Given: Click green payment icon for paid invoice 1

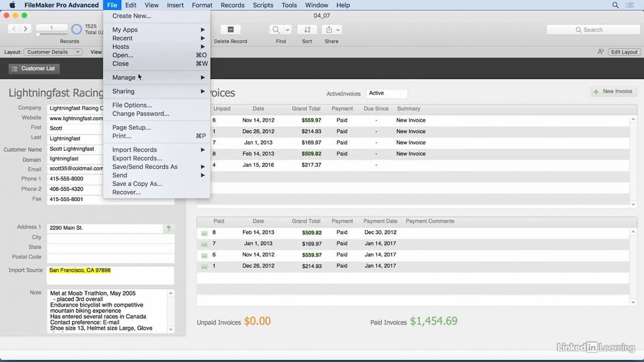Looking at the screenshot, I should click(204, 266).
